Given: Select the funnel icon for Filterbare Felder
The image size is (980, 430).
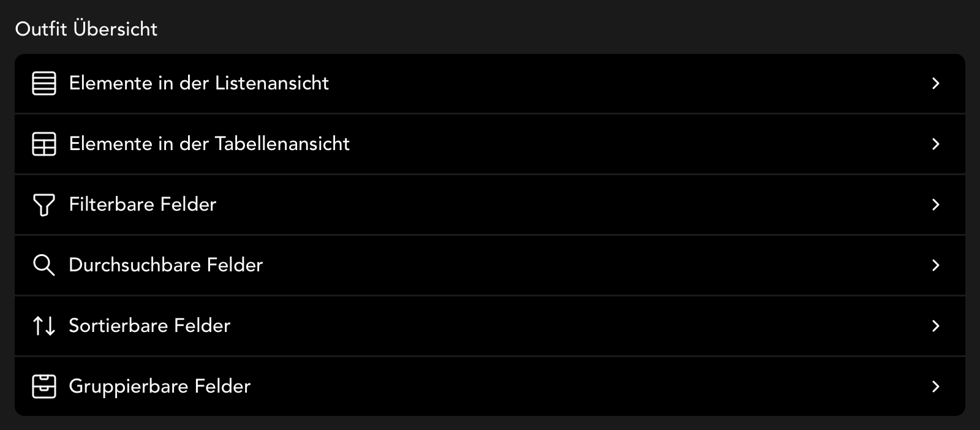Looking at the screenshot, I should tap(43, 205).
